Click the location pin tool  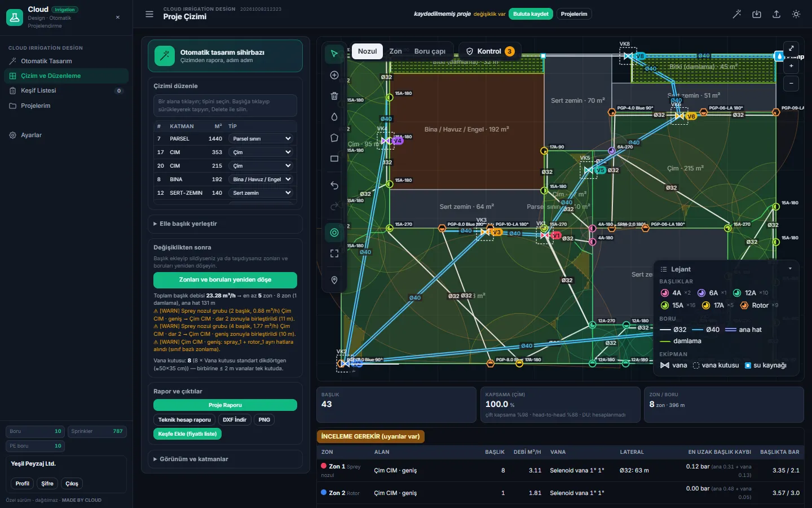334,280
